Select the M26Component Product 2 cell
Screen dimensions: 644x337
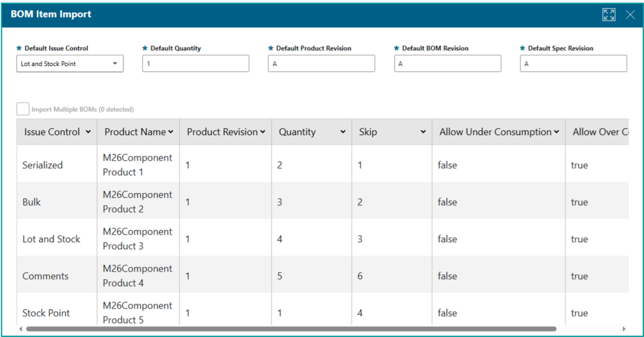[137, 202]
